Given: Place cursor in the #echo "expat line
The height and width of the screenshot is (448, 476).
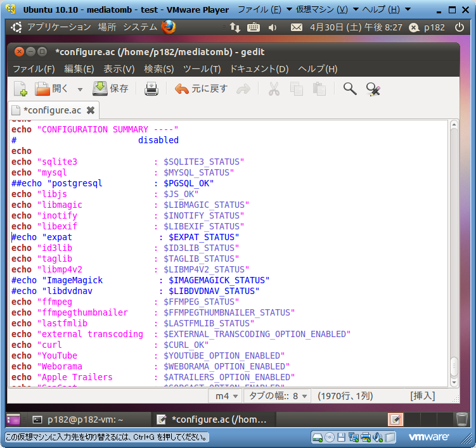Looking at the screenshot, I should click(125, 237).
